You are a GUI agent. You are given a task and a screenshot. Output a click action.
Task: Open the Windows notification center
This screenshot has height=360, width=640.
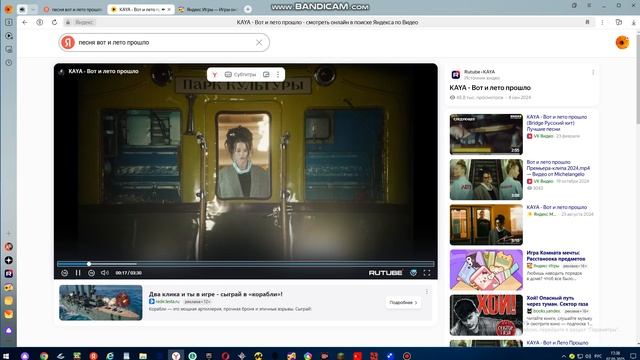633,356
